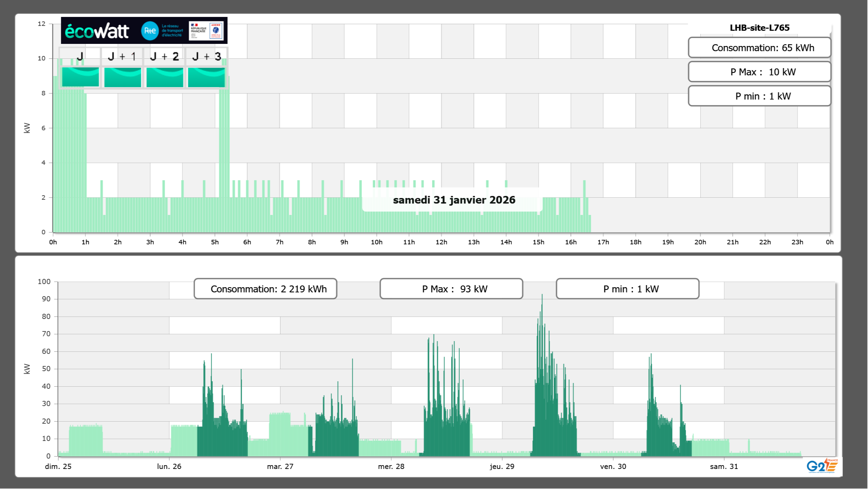Click the blue Rte circle logo
Image resolution: width=868 pixels, height=489 pixels.
click(x=150, y=31)
